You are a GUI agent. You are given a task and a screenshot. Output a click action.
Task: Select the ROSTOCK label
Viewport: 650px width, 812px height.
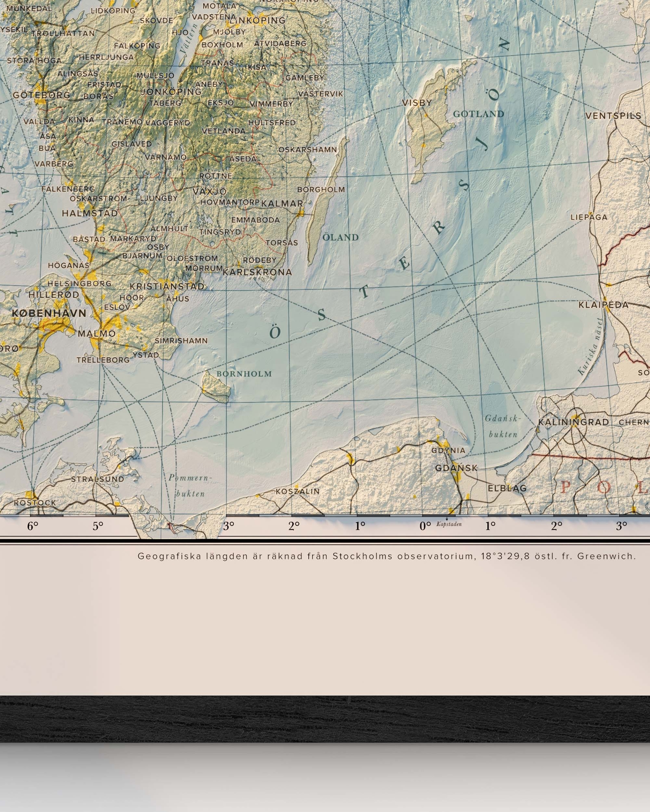click(x=35, y=503)
